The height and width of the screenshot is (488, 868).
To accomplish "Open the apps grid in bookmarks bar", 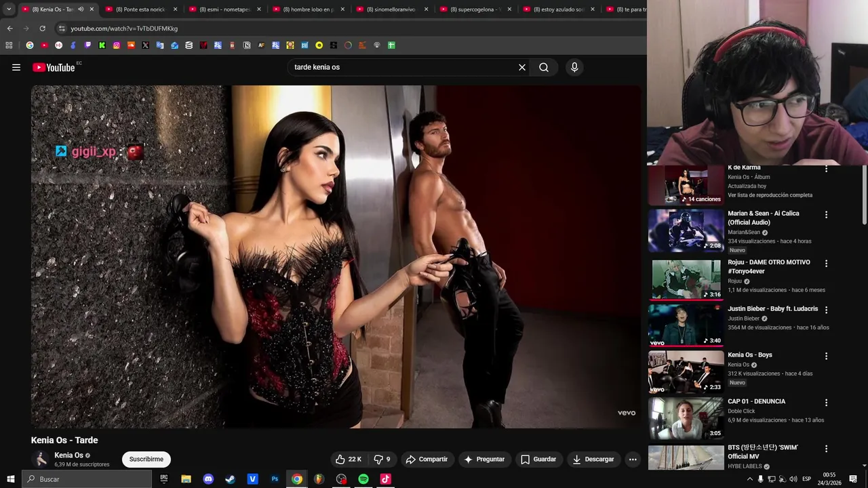I will [9, 45].
